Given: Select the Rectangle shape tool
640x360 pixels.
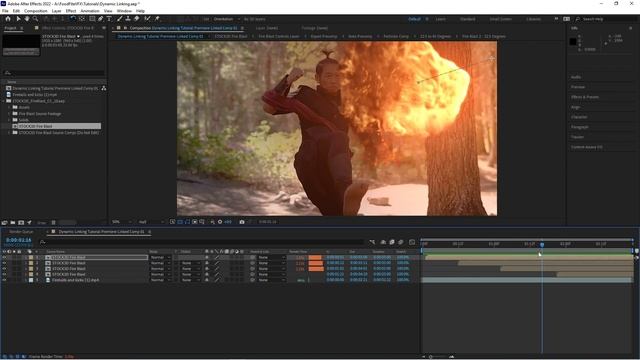Looking at the screenshot, I should click(x=92, y=19).
